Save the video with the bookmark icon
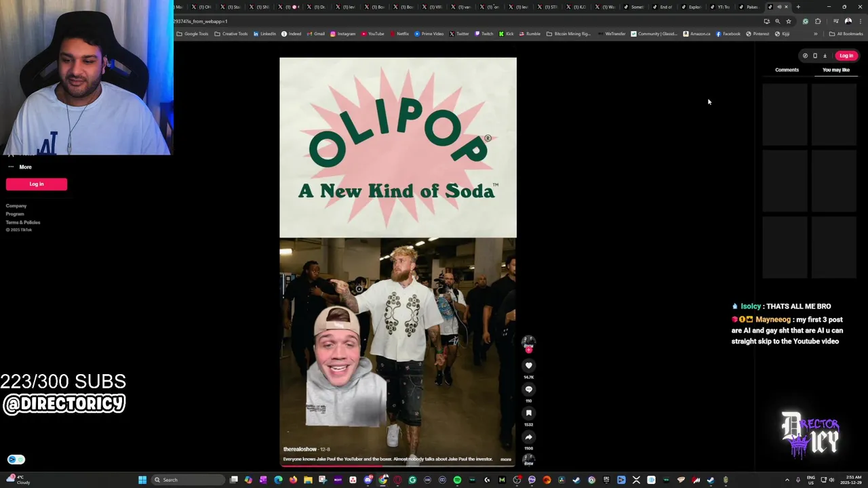Image resolution: width=868 pixels, height=488 pixels. point(528,413)
